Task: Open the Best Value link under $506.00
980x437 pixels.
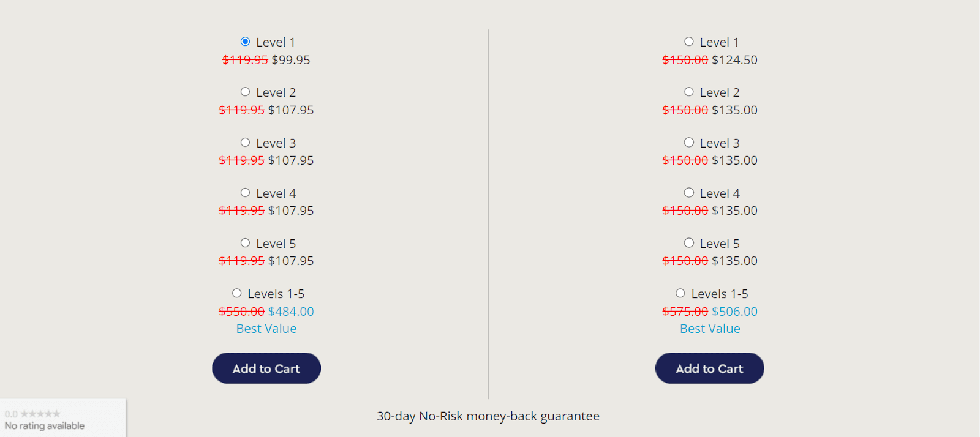Action: coord(709,328)
